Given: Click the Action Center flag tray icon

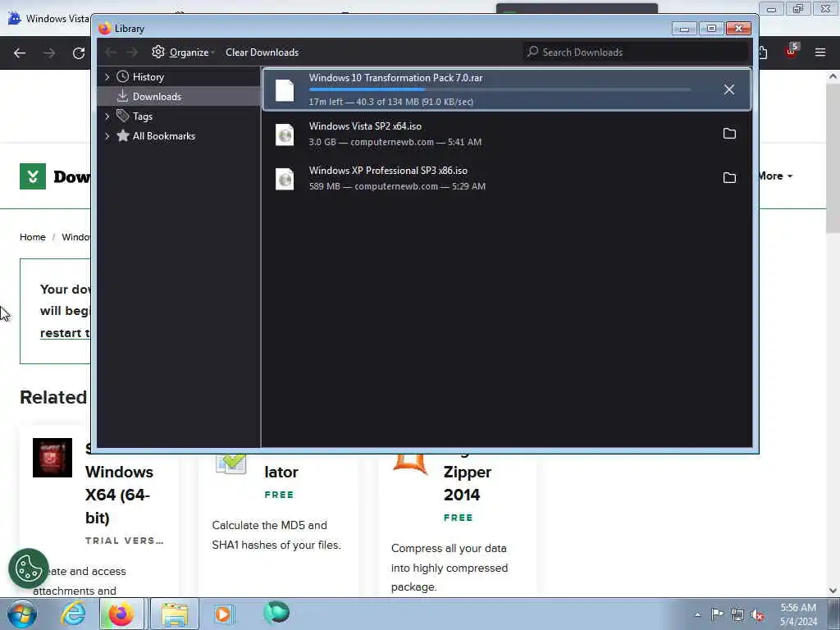Looking at the screenshot, I should point(717,614).
